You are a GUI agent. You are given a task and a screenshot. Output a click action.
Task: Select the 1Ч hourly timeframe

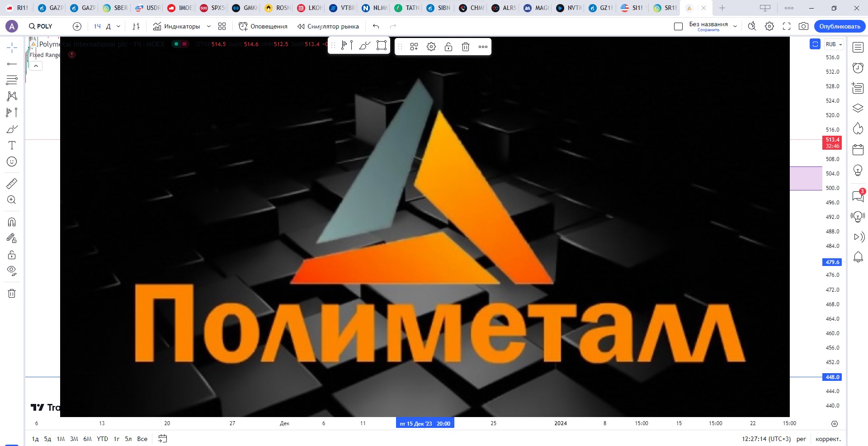click(97, 26)
